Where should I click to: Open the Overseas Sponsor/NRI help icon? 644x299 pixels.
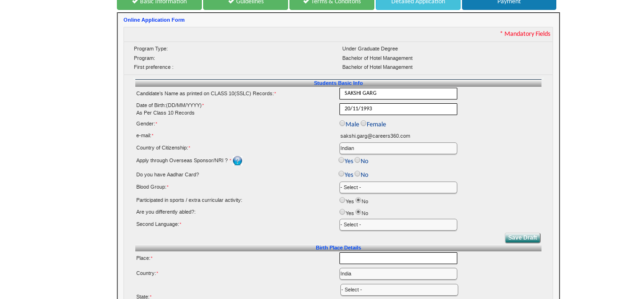[237, 160]
